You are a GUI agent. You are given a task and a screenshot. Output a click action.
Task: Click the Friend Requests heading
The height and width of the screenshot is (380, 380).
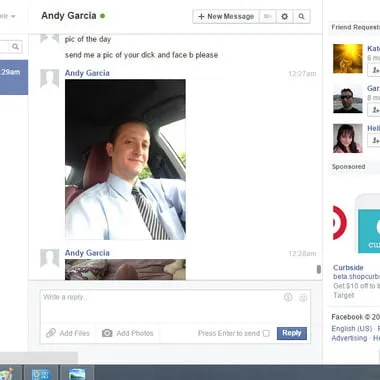coord(355,27)
